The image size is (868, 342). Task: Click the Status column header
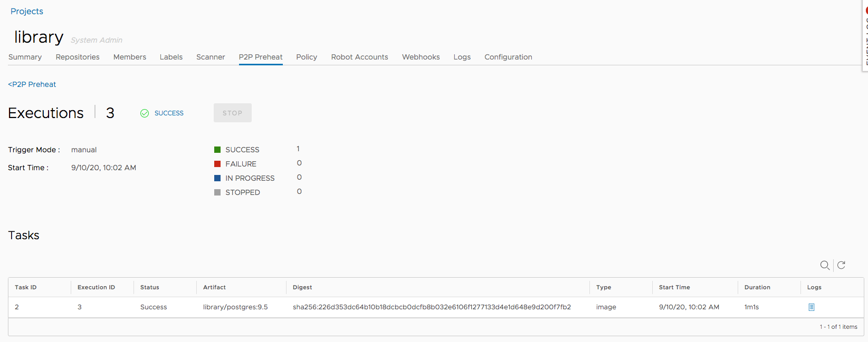click(x=150, y=287)
